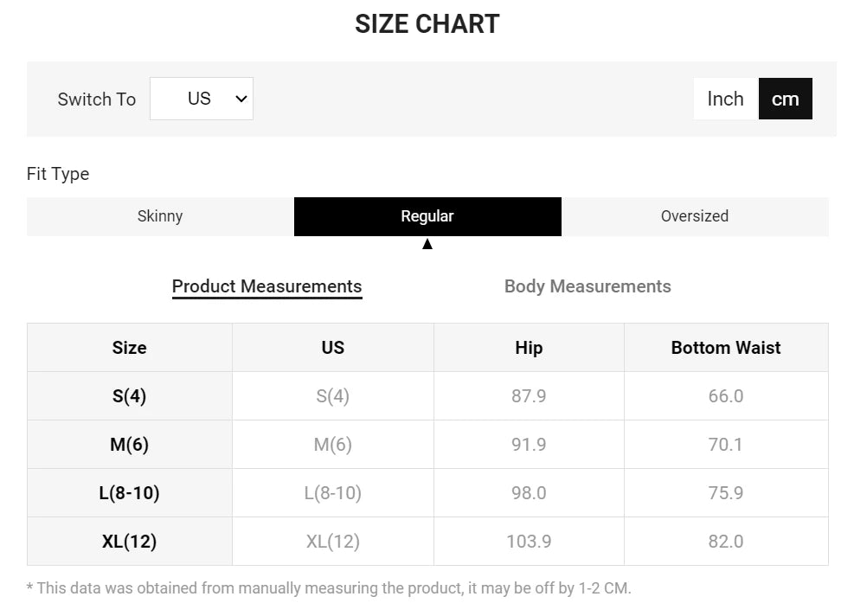Select the cm unit toggle

pyautogui.click(x=785, y=99)
